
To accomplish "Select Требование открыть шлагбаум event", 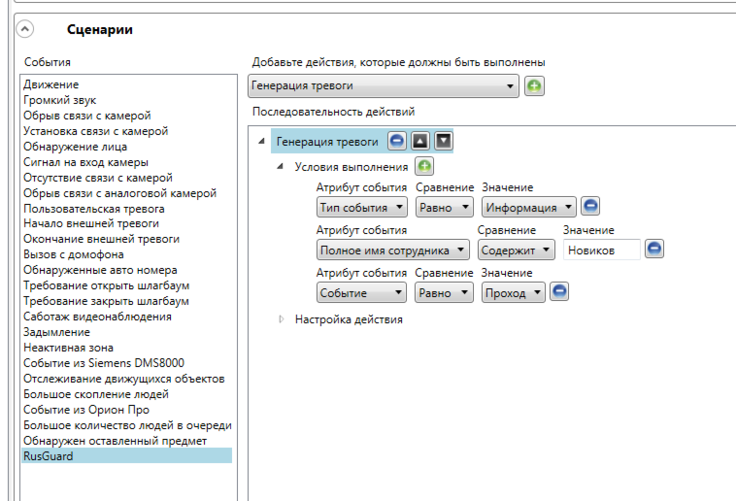I will tap(107, 285).
